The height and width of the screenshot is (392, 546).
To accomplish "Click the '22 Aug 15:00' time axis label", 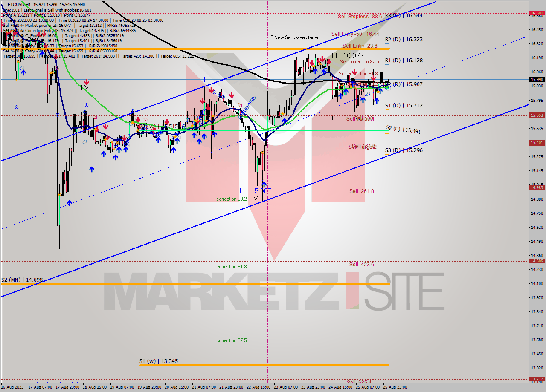I will click(258, 387).
